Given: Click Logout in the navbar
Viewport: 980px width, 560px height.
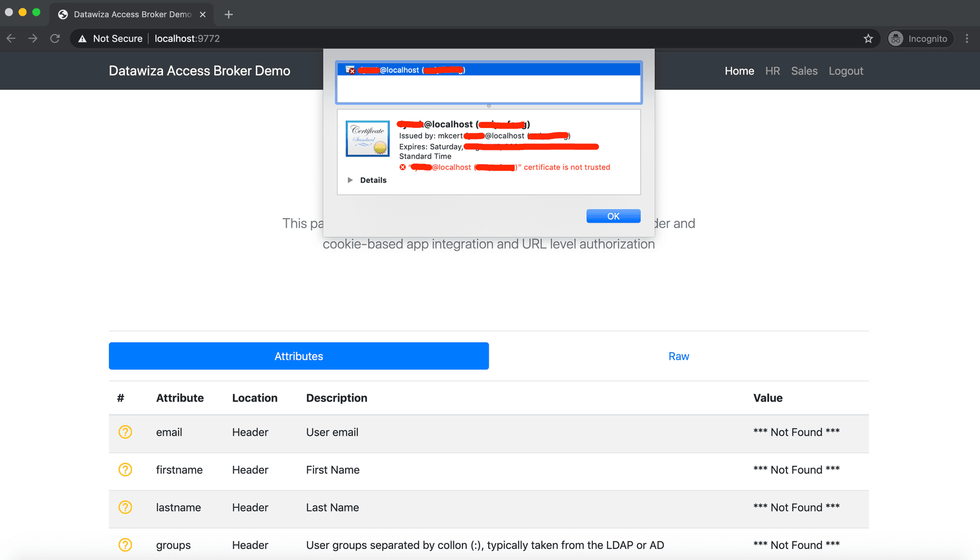Looking at the screenshot, I should click(846, 71).
